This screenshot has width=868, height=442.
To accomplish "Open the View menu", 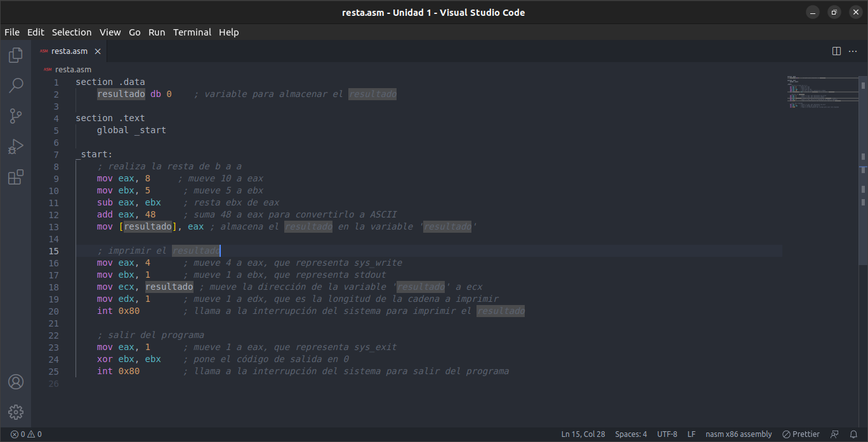I will (110, 32).
